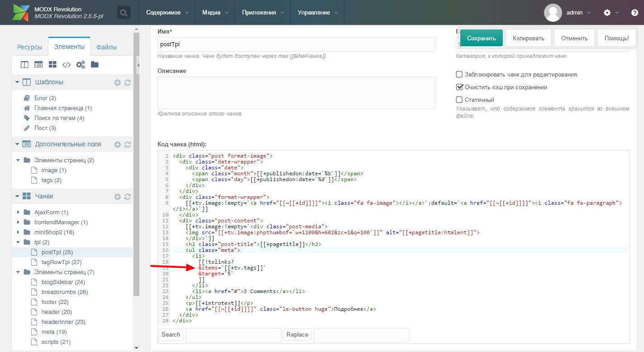The width and height of the screenshot is (644, 352).
Task: Click the MODX Revolution logo
Action: coord(21,13)
